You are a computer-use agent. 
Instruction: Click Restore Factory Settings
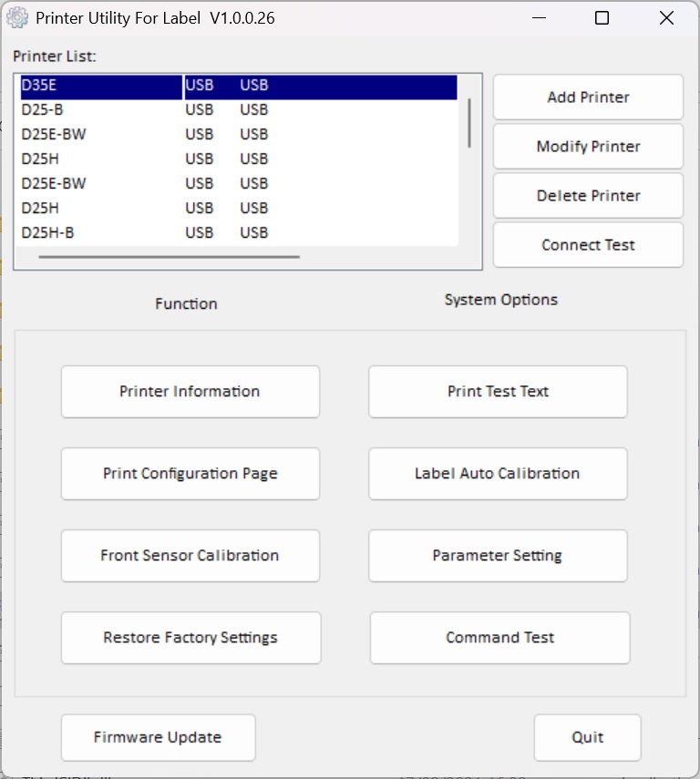(190, 638)
